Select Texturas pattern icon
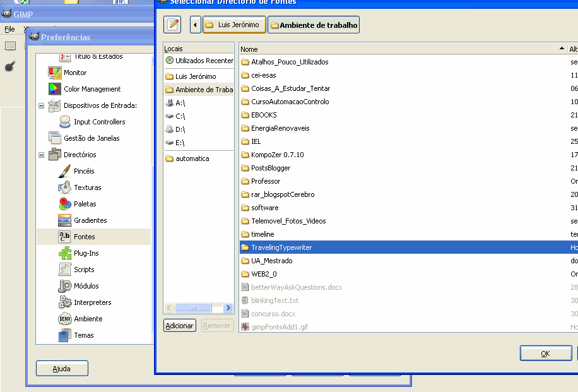The height and width of the screenshot is (392, 578). [x=64, y=187]
